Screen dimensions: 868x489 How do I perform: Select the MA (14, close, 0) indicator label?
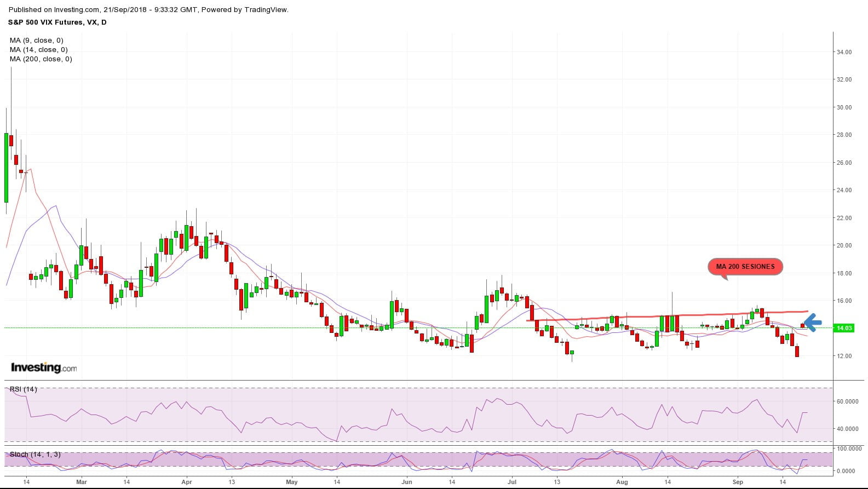(38, 49)
